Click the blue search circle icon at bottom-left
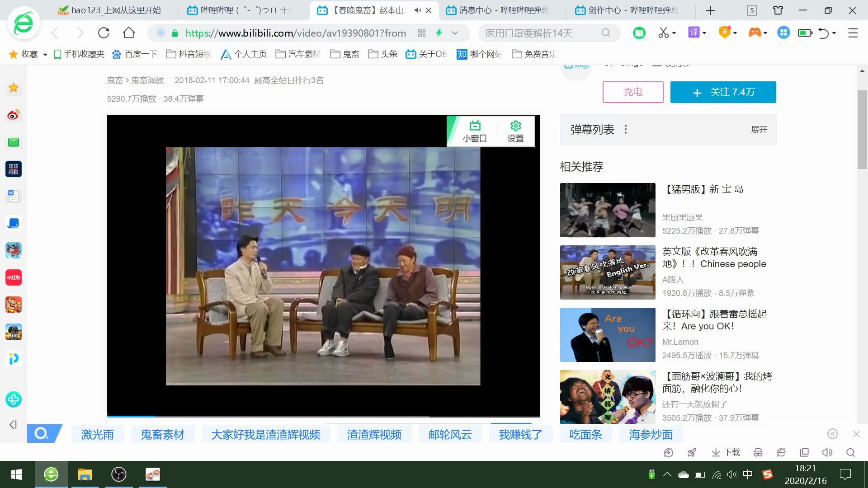The image size is (868, 488). 42,434
